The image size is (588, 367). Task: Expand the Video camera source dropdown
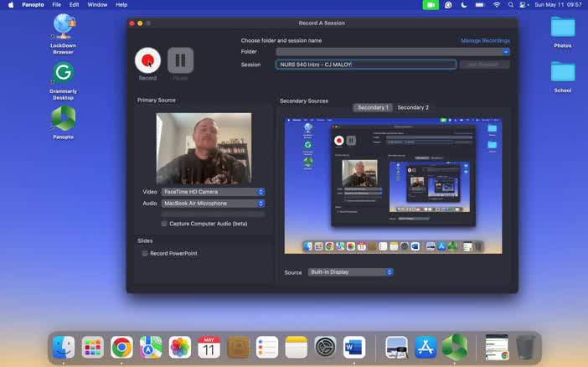213,192
